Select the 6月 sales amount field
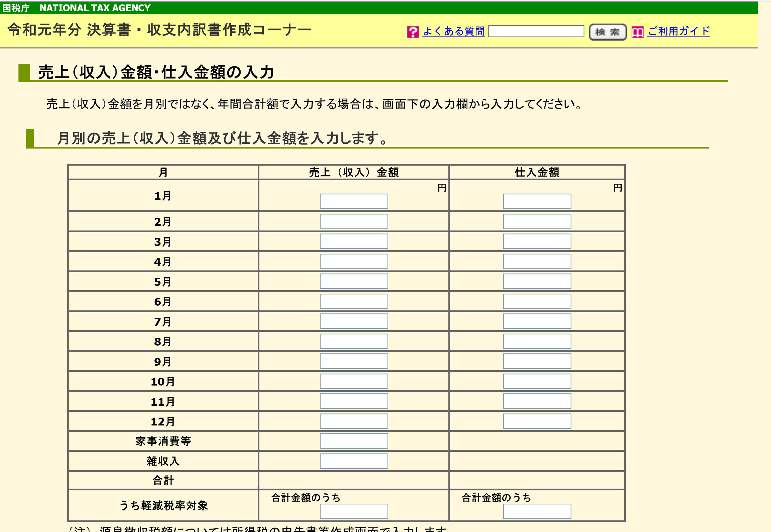Screen dimensions: 771x532 [x=354, y=302]
